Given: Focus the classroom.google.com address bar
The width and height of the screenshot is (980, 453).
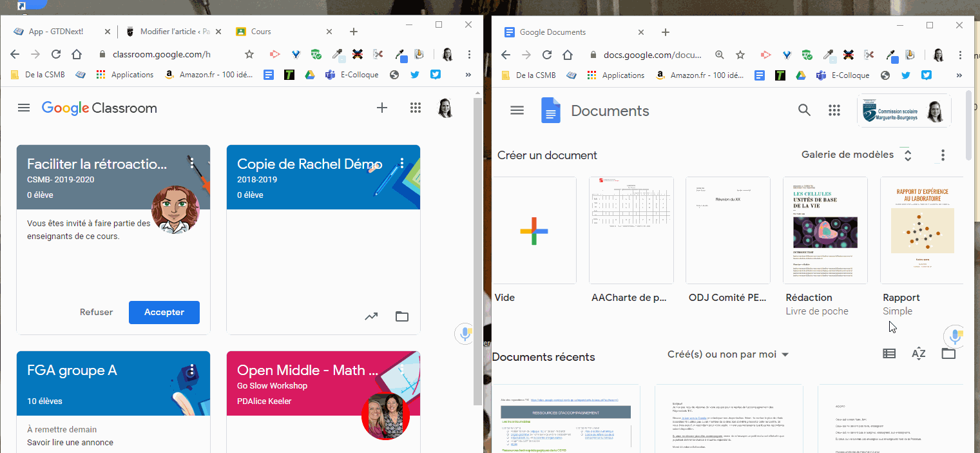Looking at the screenshot, I should pyautogui.click(x=161, y=55).
